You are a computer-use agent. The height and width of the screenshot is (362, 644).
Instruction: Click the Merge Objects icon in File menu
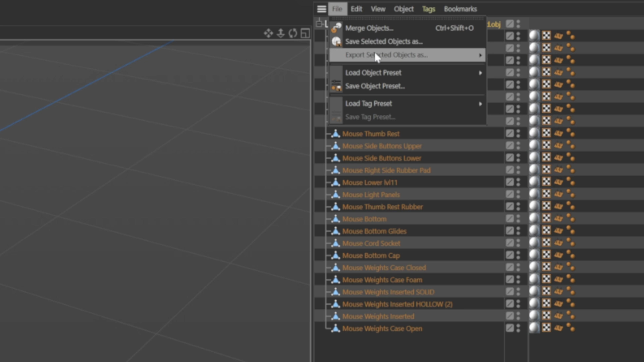click(x=336, y=28)
